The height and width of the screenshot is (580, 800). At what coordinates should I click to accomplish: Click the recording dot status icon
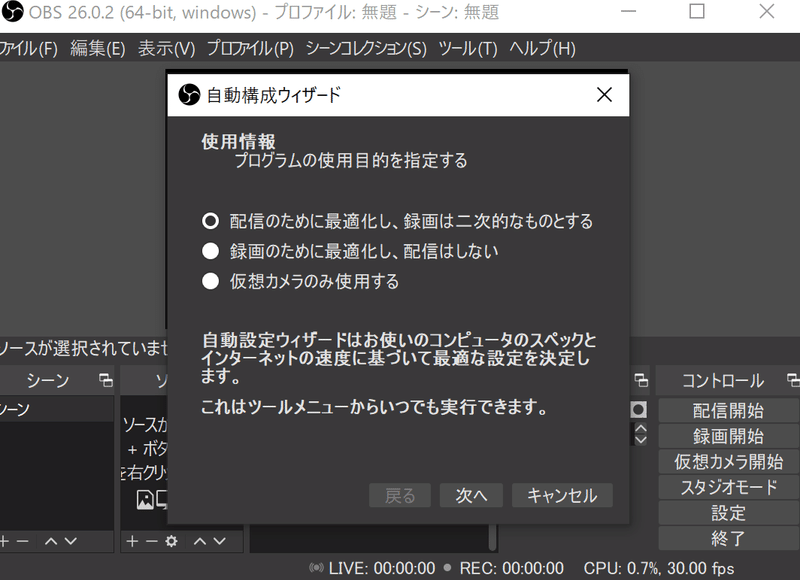447,567
